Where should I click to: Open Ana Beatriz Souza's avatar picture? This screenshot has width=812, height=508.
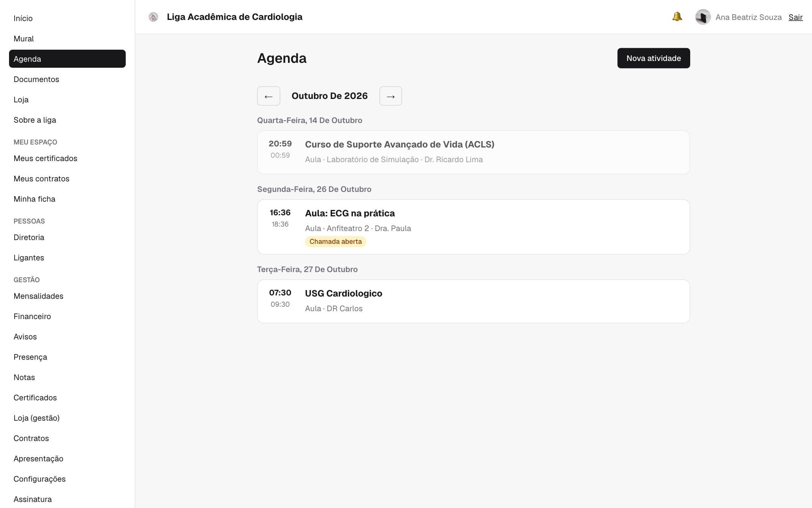pyautogui.click(x=703, y=17)
